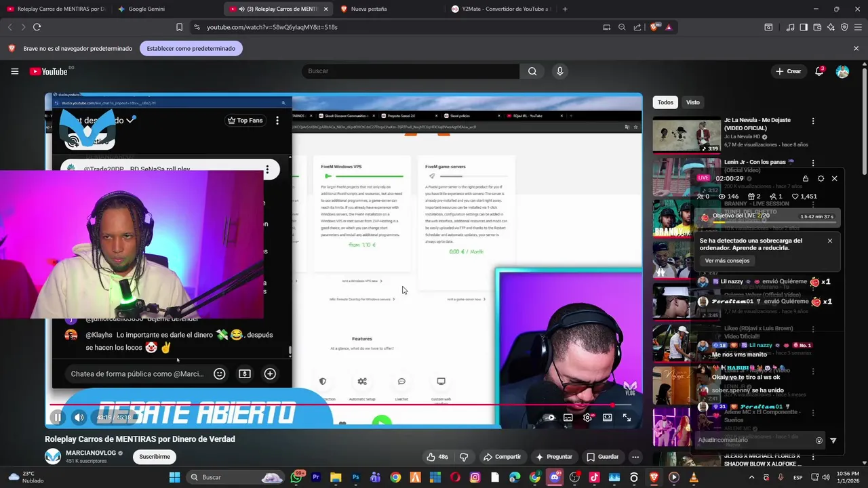Go to YouTube home via logo
The image size is (868, 488).
[49, 71]
